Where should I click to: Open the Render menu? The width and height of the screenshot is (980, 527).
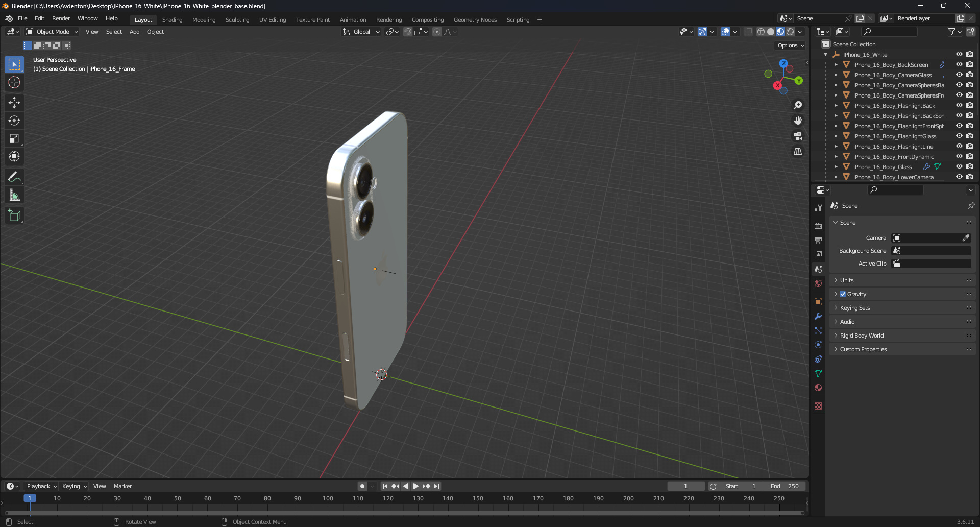(61, 18)
